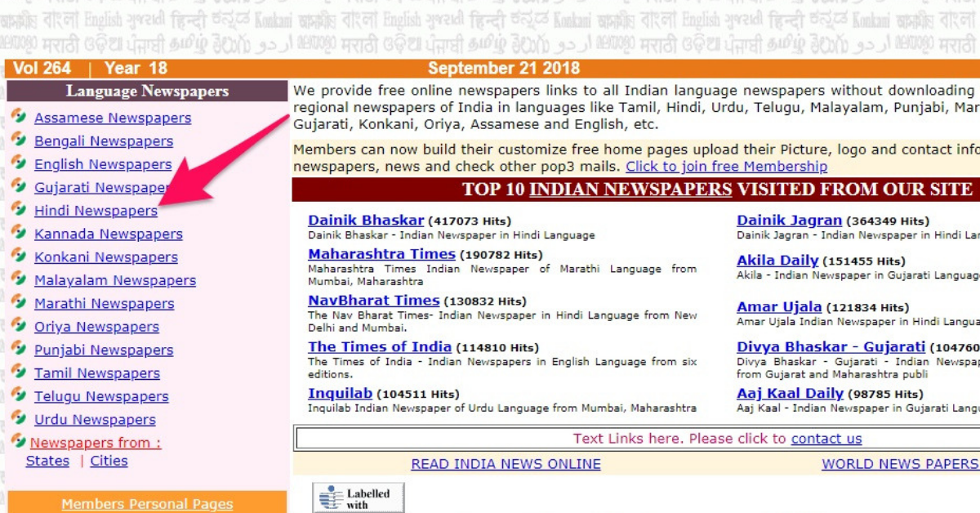Open the Inquilab newspaper link
The image size is (980, 513).
(340, 394)
